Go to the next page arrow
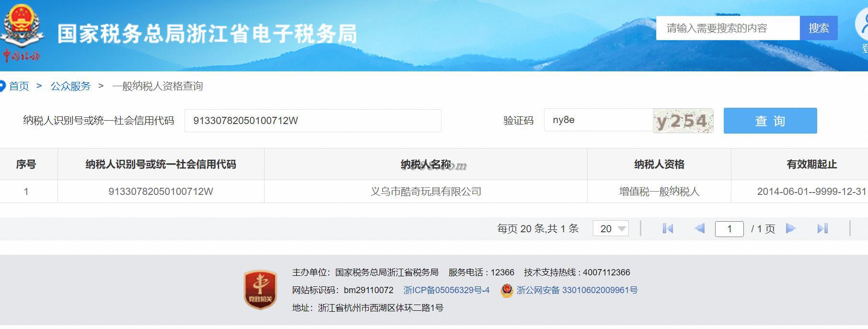Screen dimensions: 868x329 791,228
